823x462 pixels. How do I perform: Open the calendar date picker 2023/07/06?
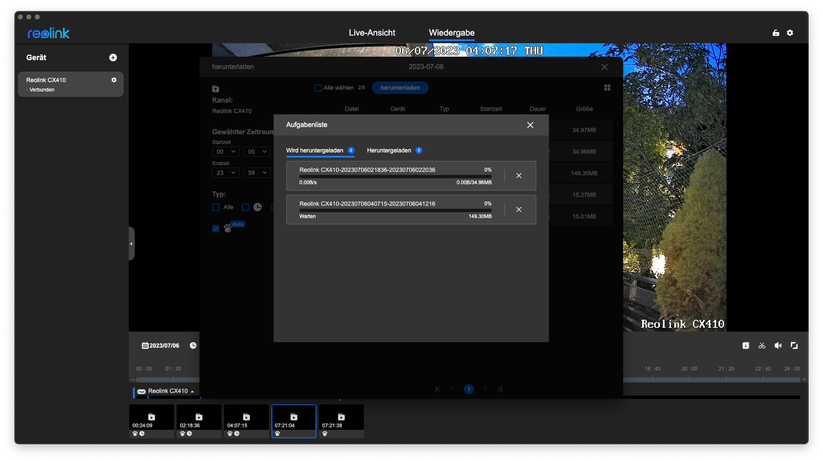(161, 345)
